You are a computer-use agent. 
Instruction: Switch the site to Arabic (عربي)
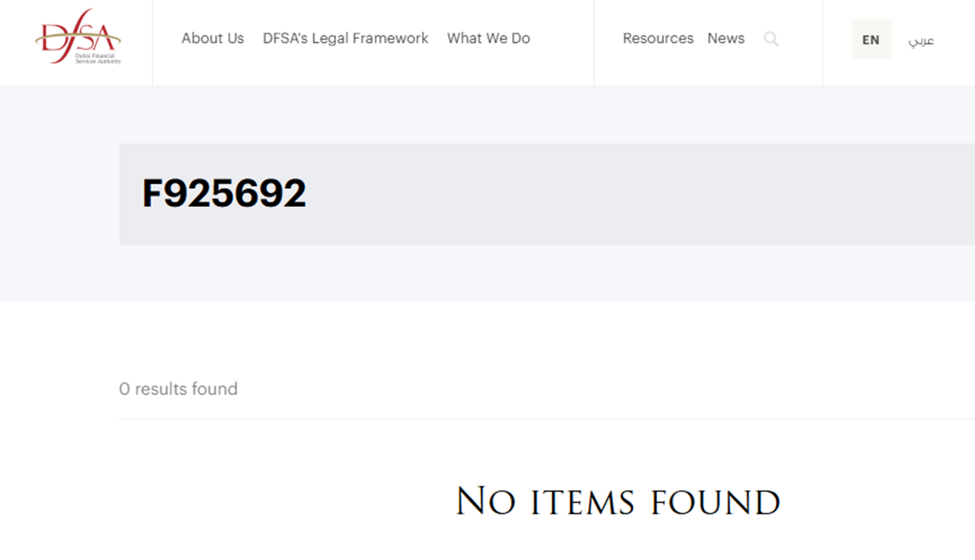[921, 40]
